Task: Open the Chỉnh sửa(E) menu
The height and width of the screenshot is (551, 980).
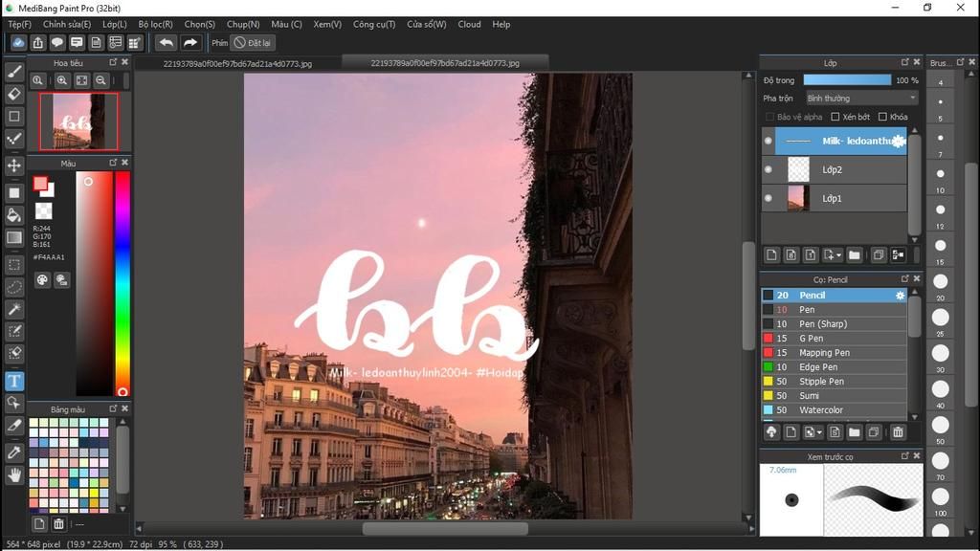Action: point(67,24)
